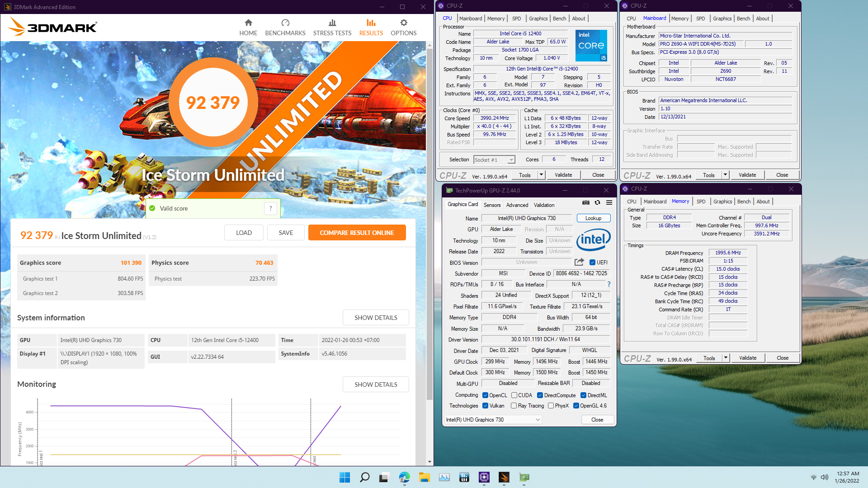Click the question mark beside Valid score
The width and height of the screenshot is (868, 488).
point(270,208)
